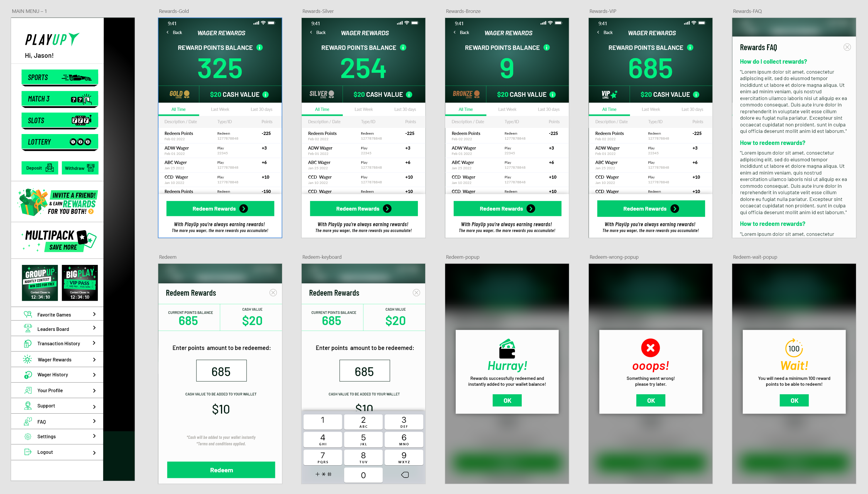Click the Redeem button on redeem screen
The image size is (868, 494).
pos(221,470)
